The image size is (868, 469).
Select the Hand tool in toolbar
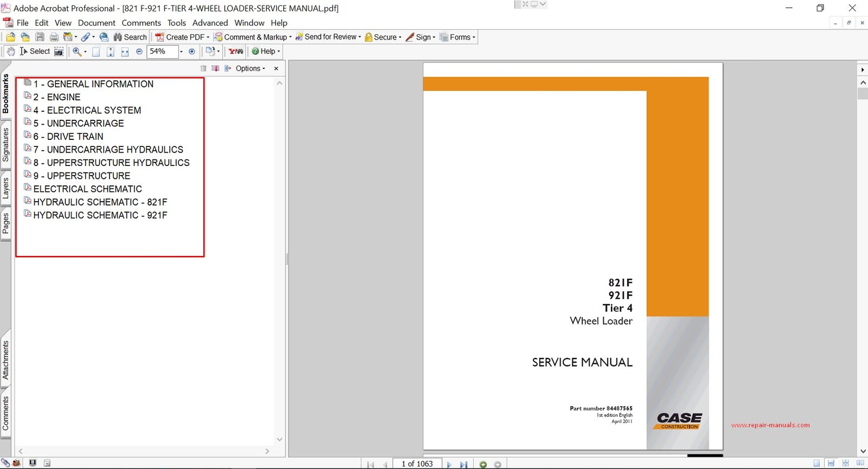tap(11, 52)
